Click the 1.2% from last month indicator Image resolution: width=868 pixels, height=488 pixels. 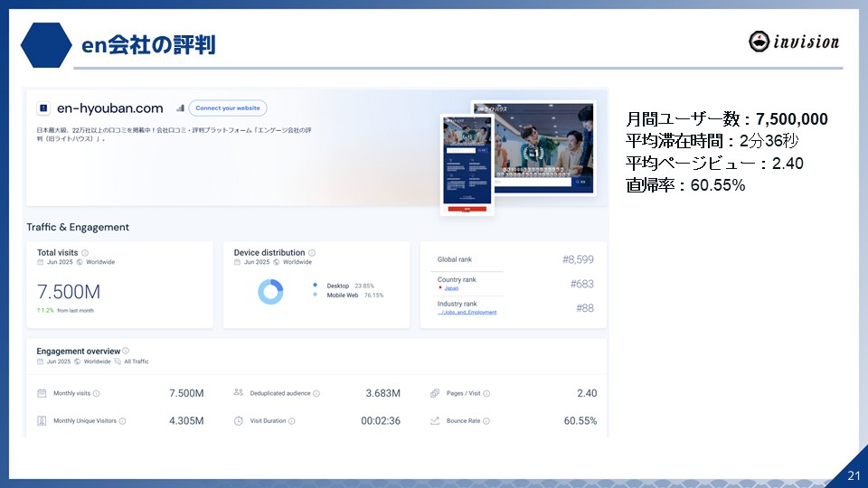pyautogui.click(x=65, y=310)
